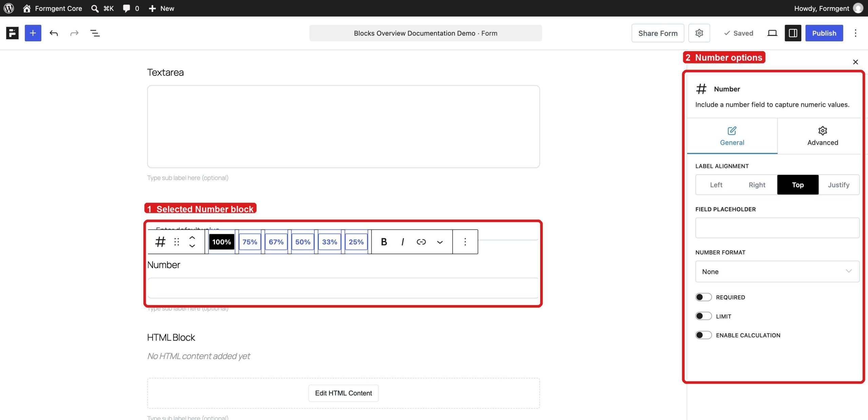Open the desktop preview icon
The image size is (868, 420).
(772, 33)
